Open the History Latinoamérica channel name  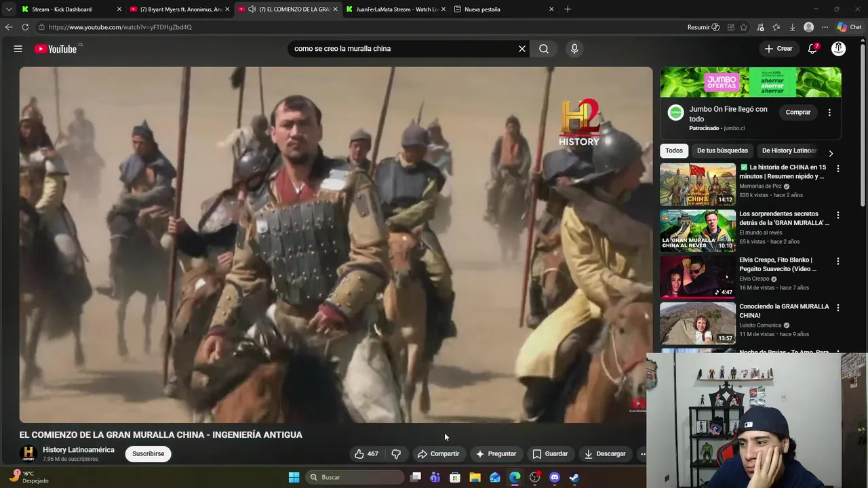79,450
